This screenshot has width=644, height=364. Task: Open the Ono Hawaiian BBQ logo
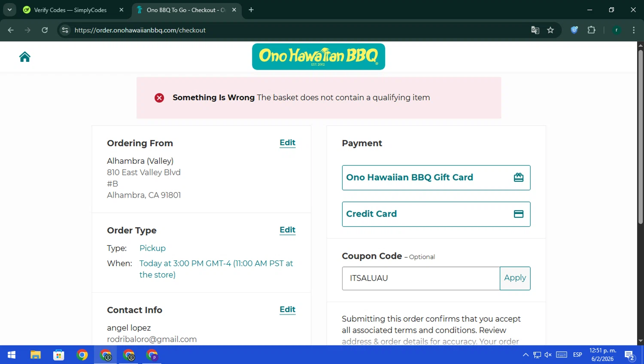point(319,57)
